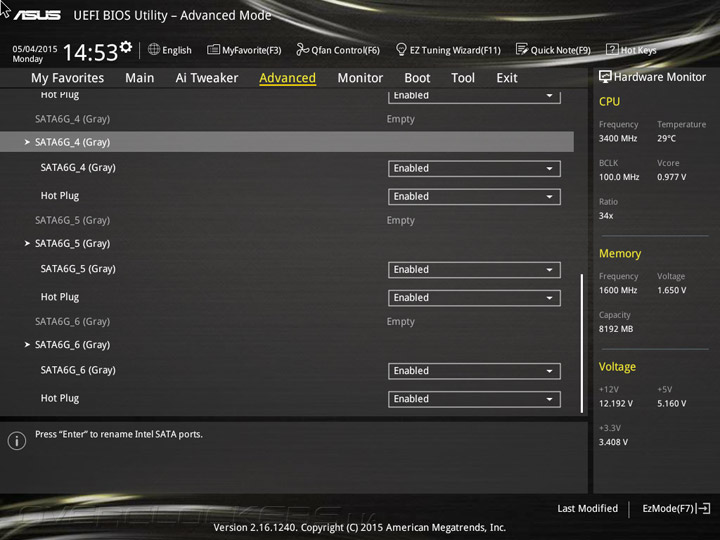Open the SATA6G_4 (Gray) Enabled dropdown
This screenshot has width=720, height=540.
pyautogui.click(x=474, y=169)
